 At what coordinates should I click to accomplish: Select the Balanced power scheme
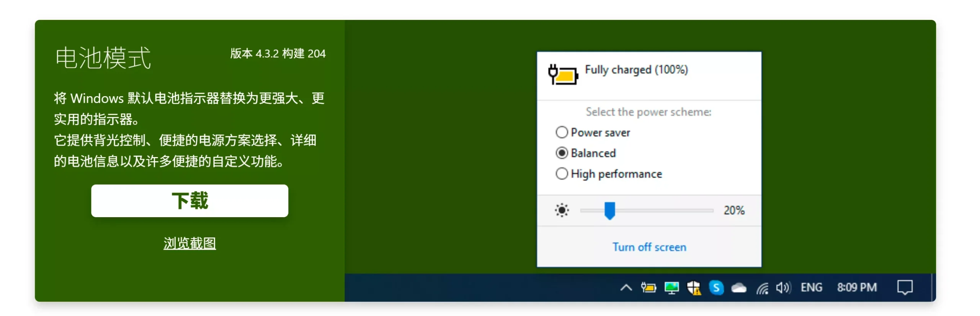[562, 153]
